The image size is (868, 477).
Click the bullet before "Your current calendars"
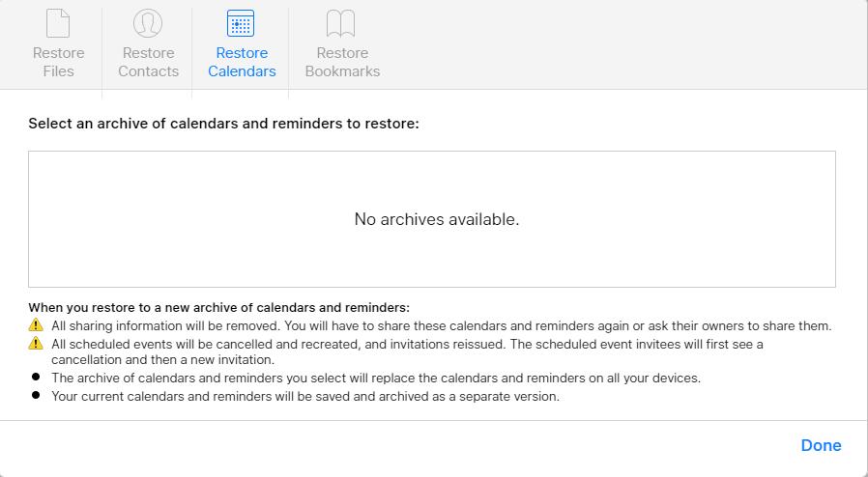click(x=36, y=395)
